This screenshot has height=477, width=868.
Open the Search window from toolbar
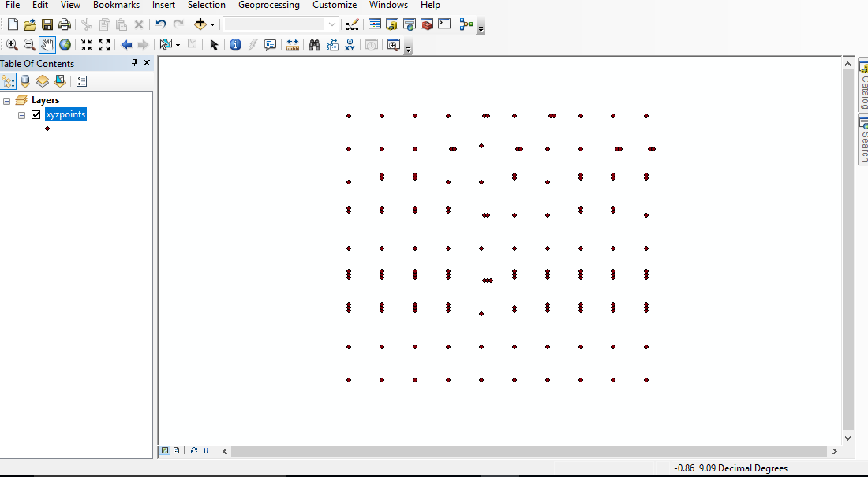(410, 24)
